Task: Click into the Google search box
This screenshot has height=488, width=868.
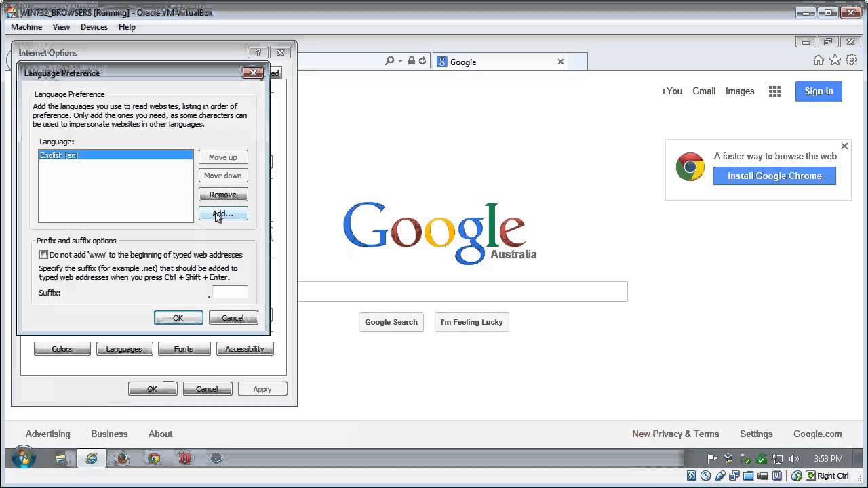Action: coord(462,291)
